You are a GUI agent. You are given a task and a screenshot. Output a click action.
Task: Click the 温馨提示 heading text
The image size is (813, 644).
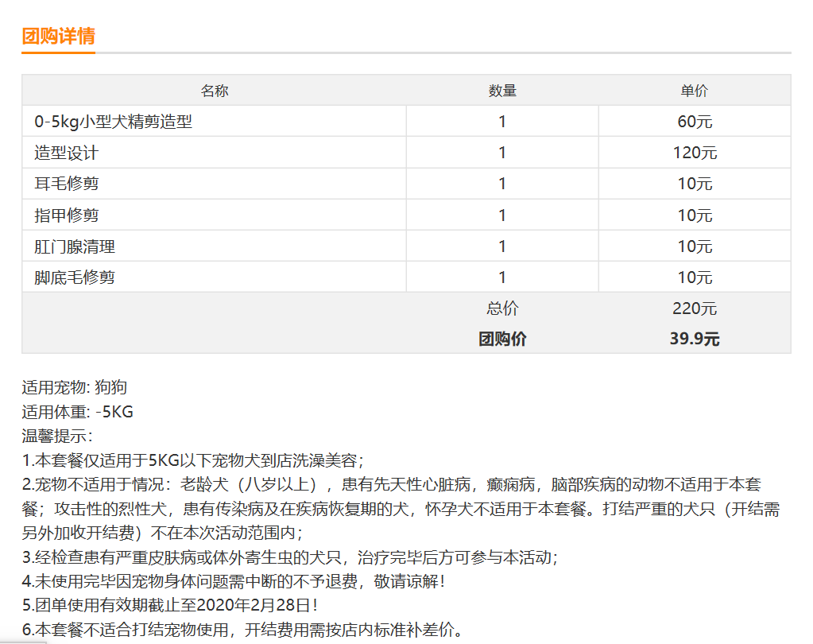tap(57, 436)
